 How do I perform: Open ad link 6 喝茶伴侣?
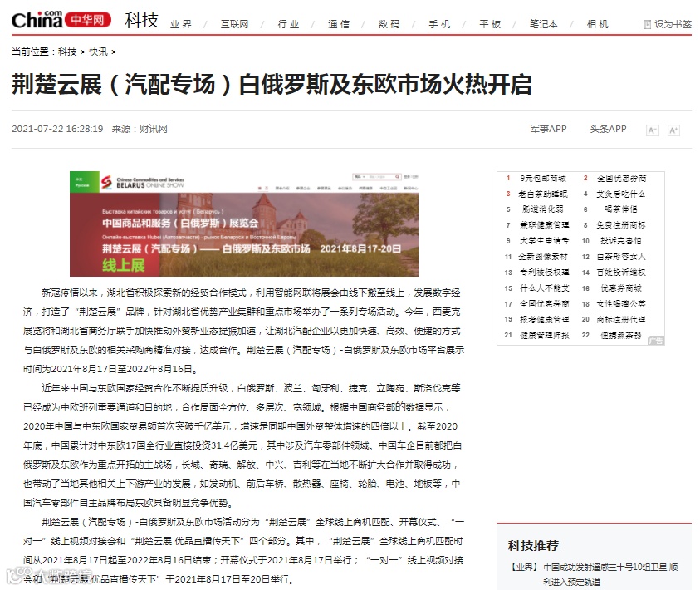[620, 209]
